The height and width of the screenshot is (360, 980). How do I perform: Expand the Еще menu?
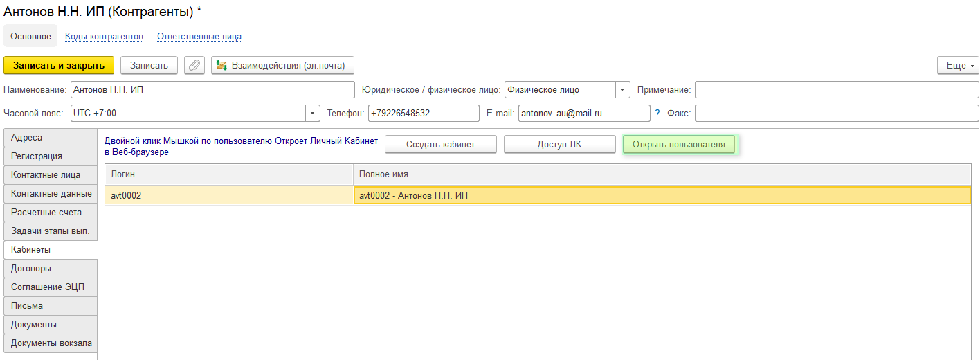point(958,65)
